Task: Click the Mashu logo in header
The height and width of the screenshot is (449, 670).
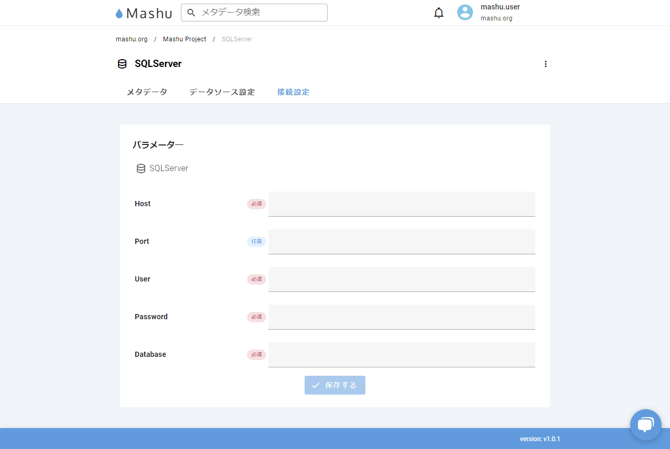Action: click(144, 13)
